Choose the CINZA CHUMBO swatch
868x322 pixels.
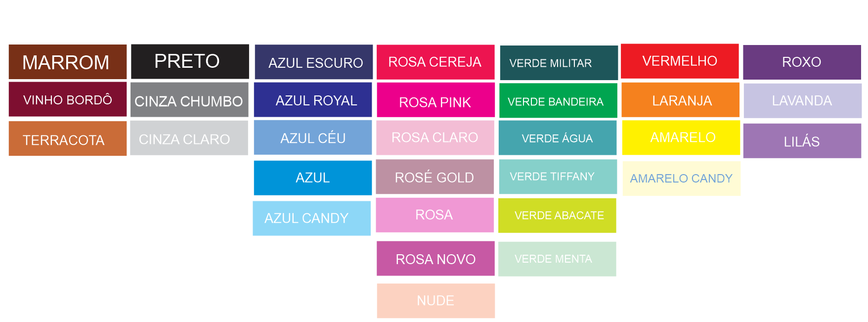[x=189, y=100]
